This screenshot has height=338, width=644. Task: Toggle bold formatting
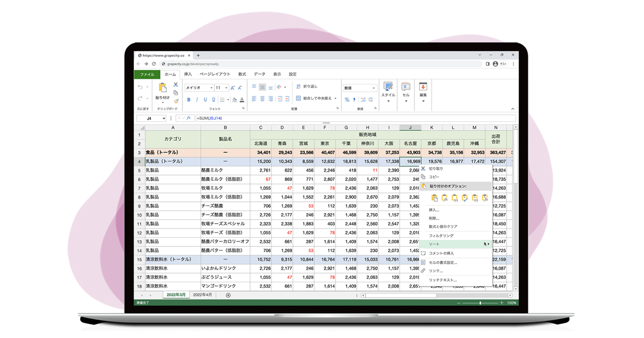(189, 99)
